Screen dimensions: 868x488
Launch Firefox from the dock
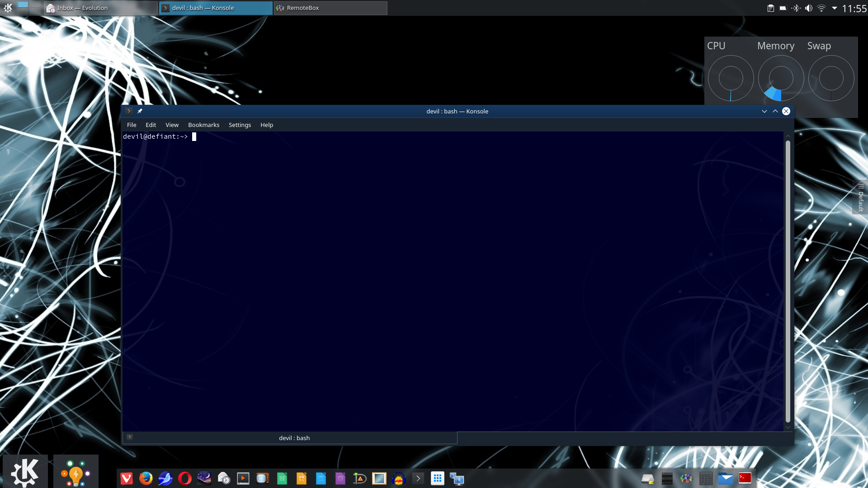[146, 478]
